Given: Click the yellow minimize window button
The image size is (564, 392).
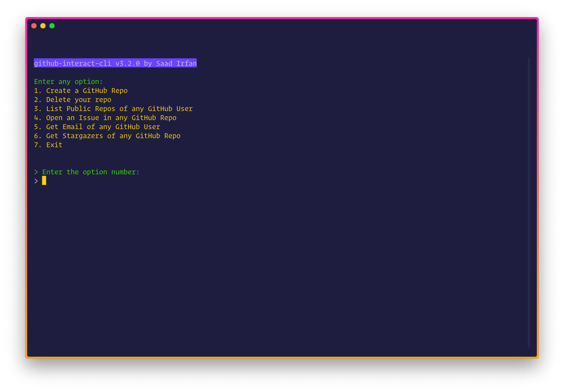Looking at the screenshot, I should 43,26.
